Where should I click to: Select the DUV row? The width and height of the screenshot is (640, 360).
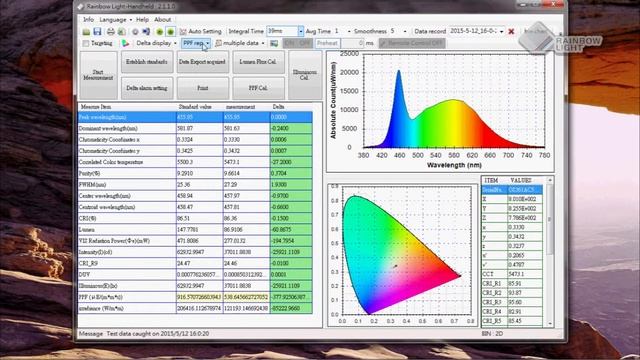(195, 275)
